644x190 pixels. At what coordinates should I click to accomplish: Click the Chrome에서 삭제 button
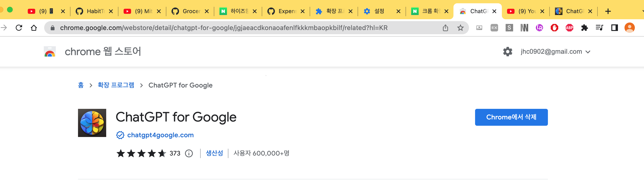pos(511,117)
